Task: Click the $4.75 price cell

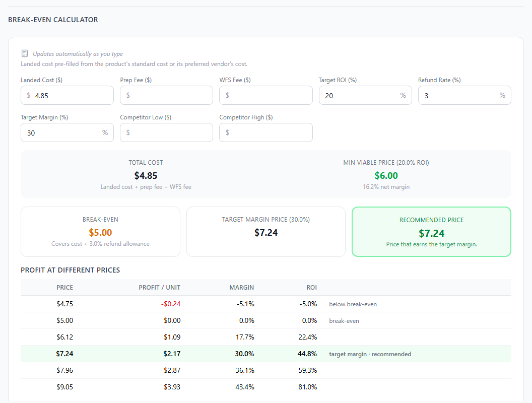Action: 65,304
